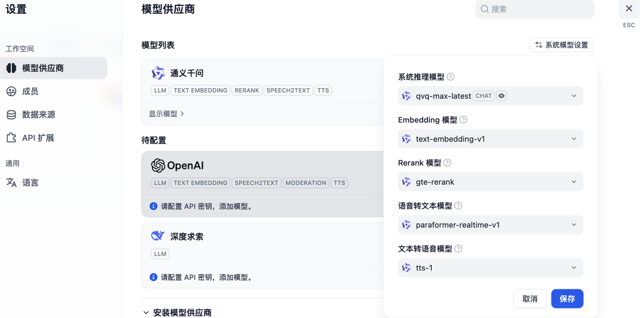Click the 取消 button
This screenshot has height=318, width=644.
(530, 299)
